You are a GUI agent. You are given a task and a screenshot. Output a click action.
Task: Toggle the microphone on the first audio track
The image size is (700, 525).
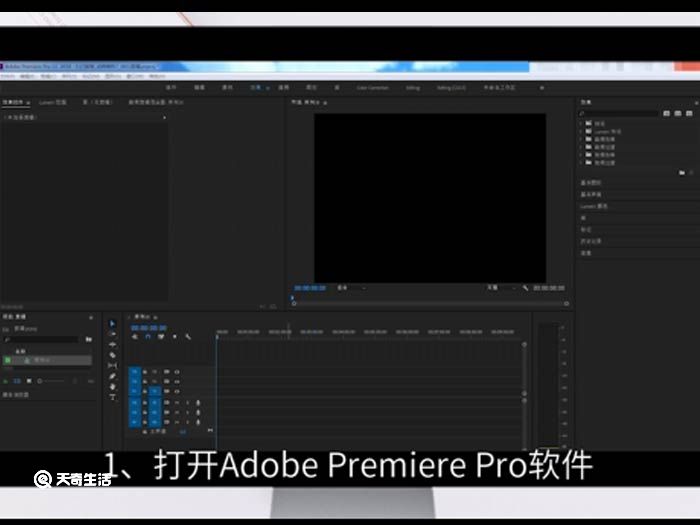[198, 402]
